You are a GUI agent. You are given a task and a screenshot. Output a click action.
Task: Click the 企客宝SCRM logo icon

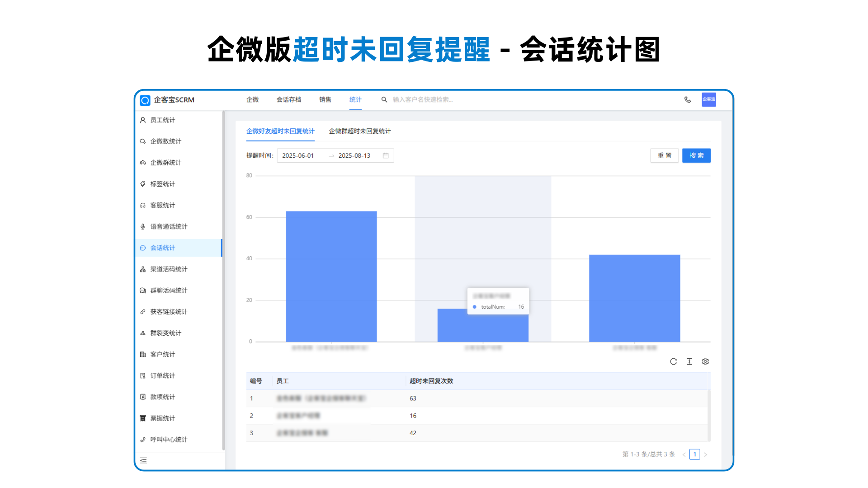[x=145, y=100]
